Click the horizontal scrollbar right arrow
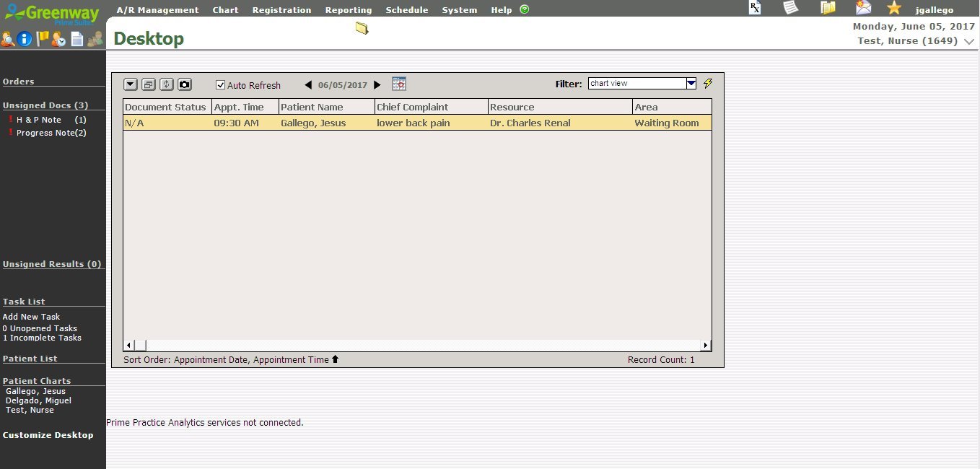This screenshot has width=980, height=469. coord(706,346)
